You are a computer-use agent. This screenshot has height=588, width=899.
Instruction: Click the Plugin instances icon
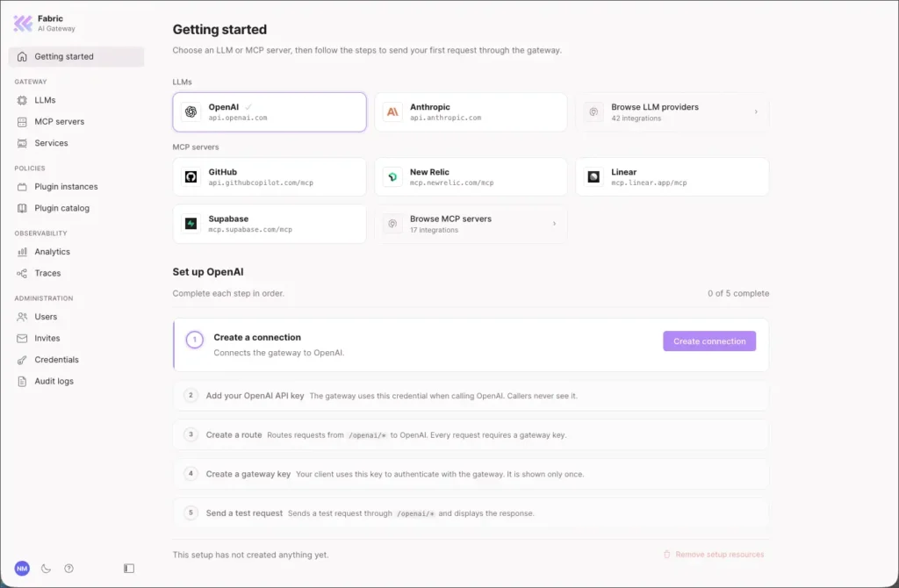(x=22, y=187)
